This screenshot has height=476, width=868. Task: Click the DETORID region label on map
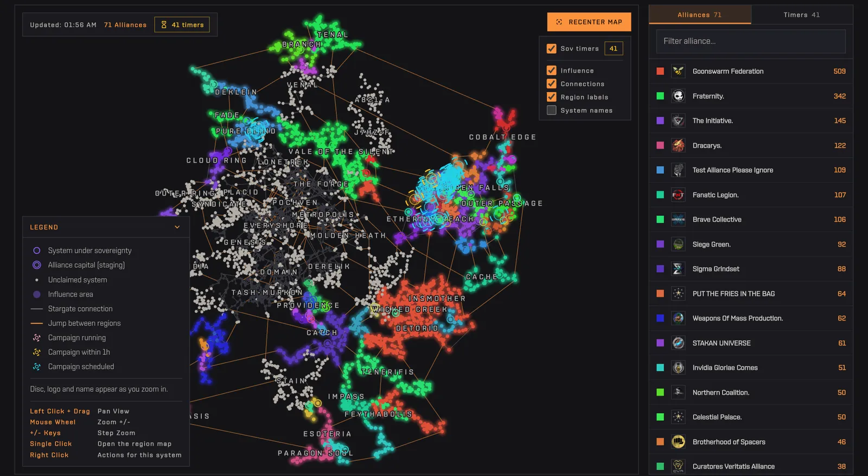(417, 329)
